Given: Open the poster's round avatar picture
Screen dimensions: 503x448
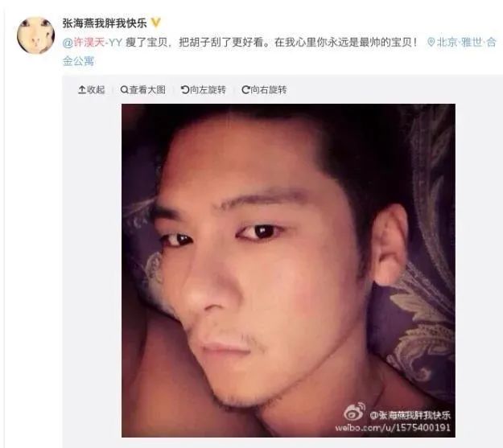Looking at the screenshot, I should coord(35,35).
